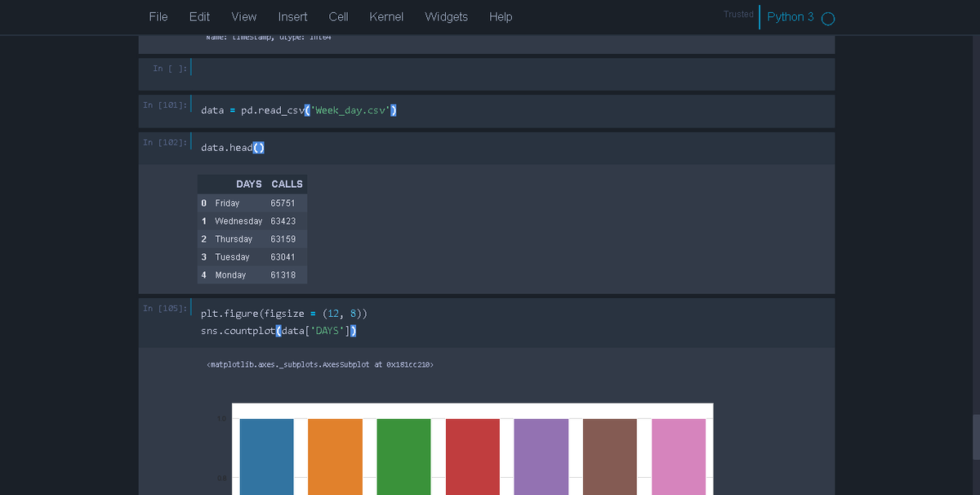Open the Insert menu

292,16
